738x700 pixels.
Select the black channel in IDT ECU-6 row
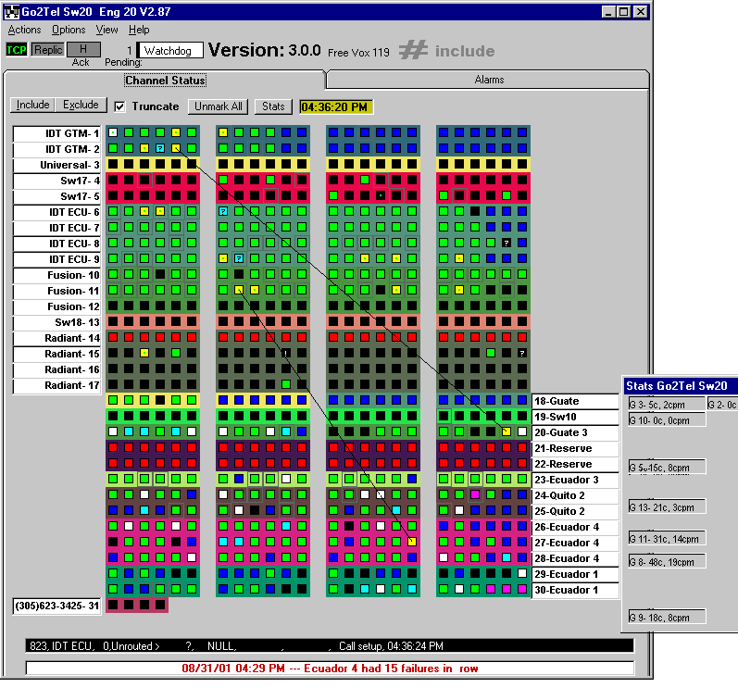point(475,211)
